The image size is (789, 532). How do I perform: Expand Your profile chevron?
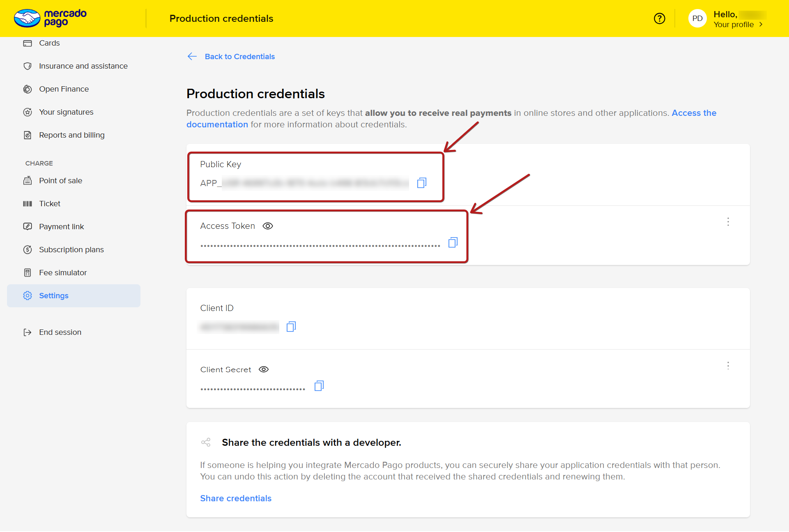pos(761,25)
